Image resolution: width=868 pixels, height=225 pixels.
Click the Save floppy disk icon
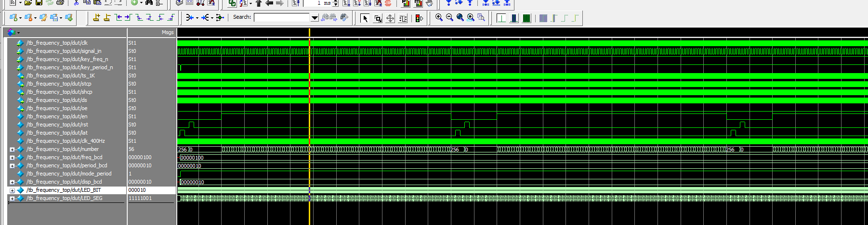coord(39,2)
